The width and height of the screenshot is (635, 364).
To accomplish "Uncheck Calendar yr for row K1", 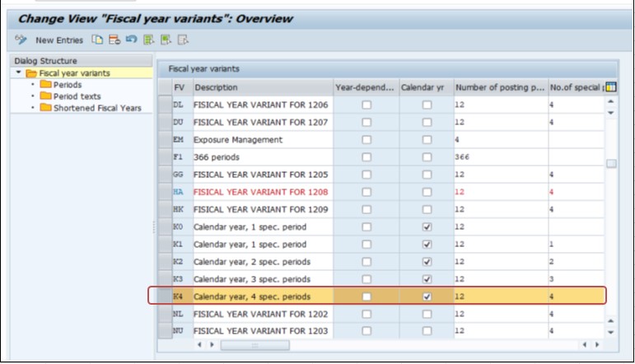I will tap(427, 244).
